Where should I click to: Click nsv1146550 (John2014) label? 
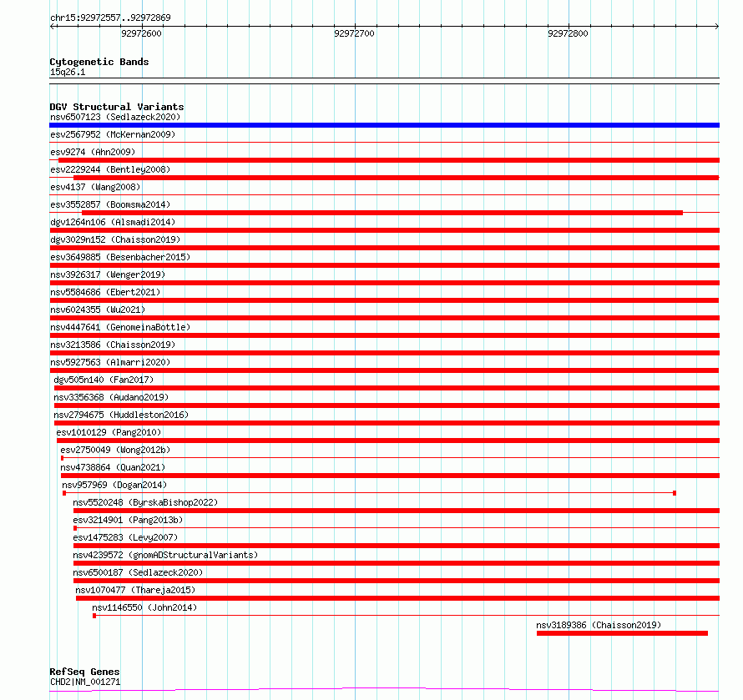click(x=144, y=607)
